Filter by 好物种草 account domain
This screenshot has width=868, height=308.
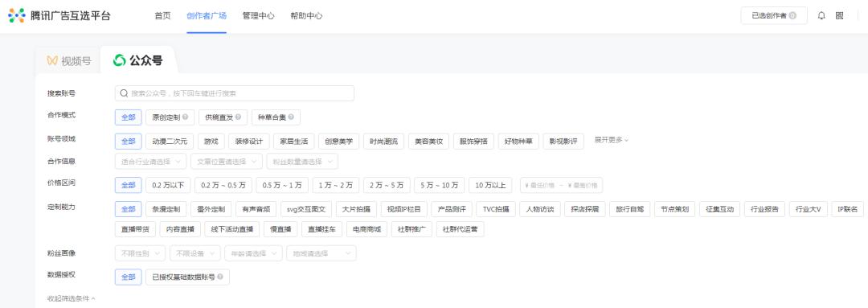click(518, 142)
